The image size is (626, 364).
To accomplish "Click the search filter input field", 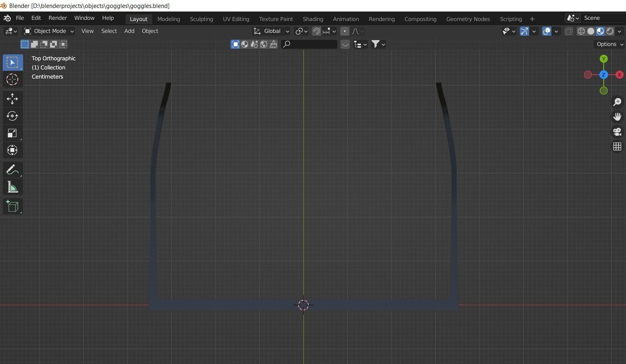I will click(309, 44).
